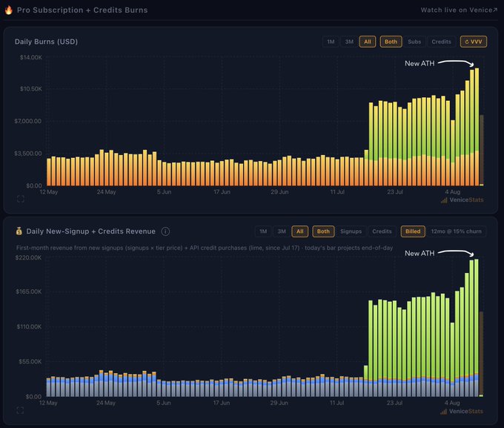Click the fire icon in the header

9,10
